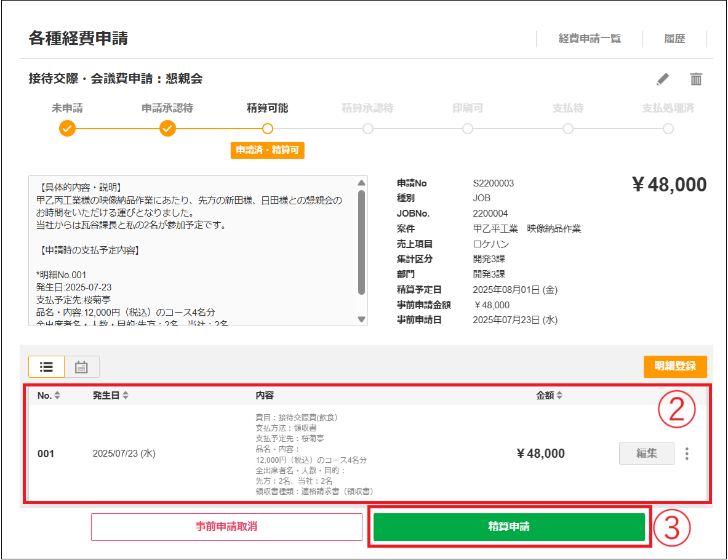728x560 pixels.
Task: Click 編集 button for row 001
Action: click(x=647, y=454)
